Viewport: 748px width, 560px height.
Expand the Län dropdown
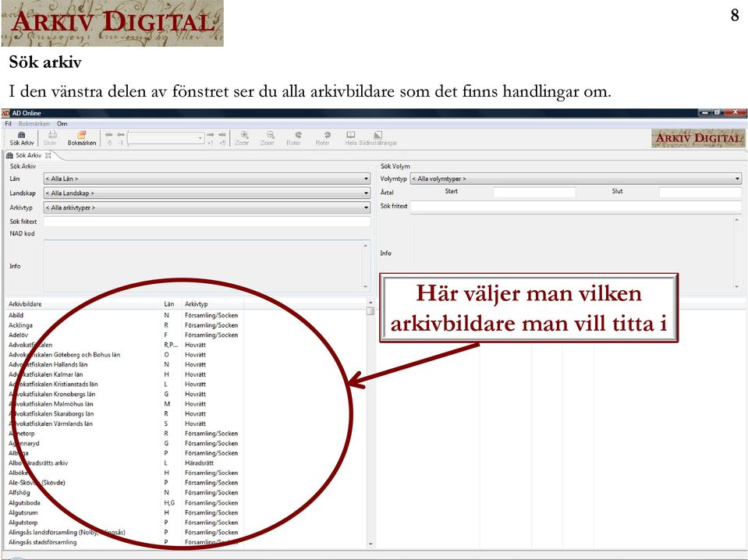[x=367, y=179]
